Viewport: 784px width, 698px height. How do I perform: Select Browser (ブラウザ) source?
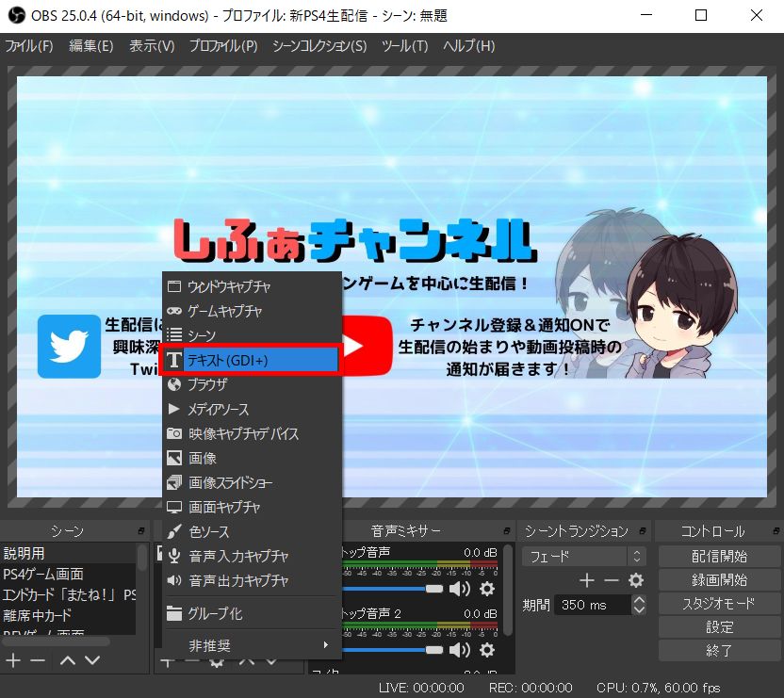click(252, 384)
